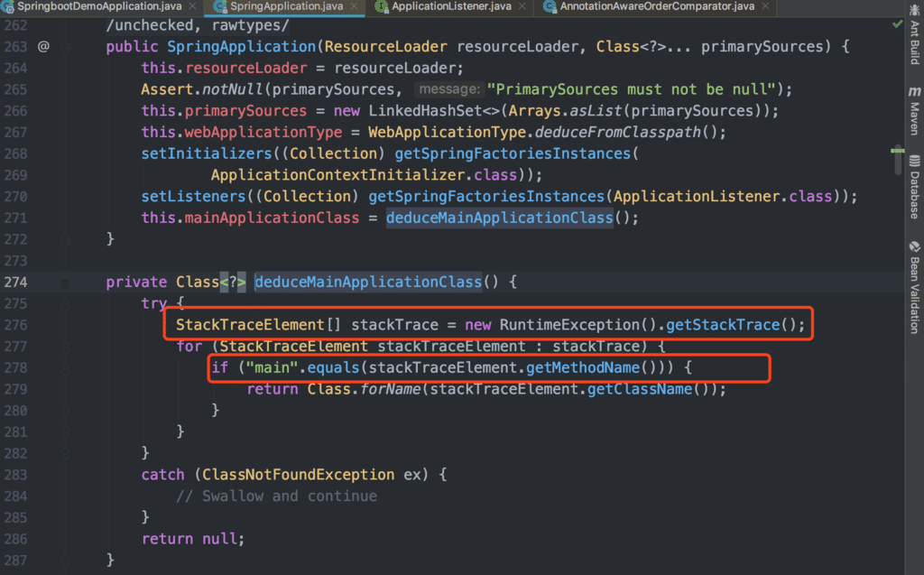Viewport: 924px width, 575px height.
Task: Click the editor vertical scrollbar thumb
Action: 898,159
